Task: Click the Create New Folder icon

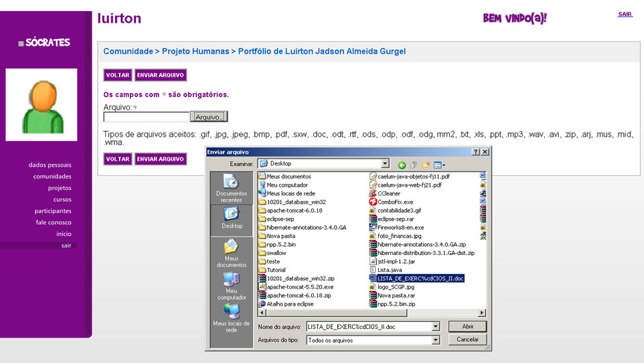Action: pos(426,165)
